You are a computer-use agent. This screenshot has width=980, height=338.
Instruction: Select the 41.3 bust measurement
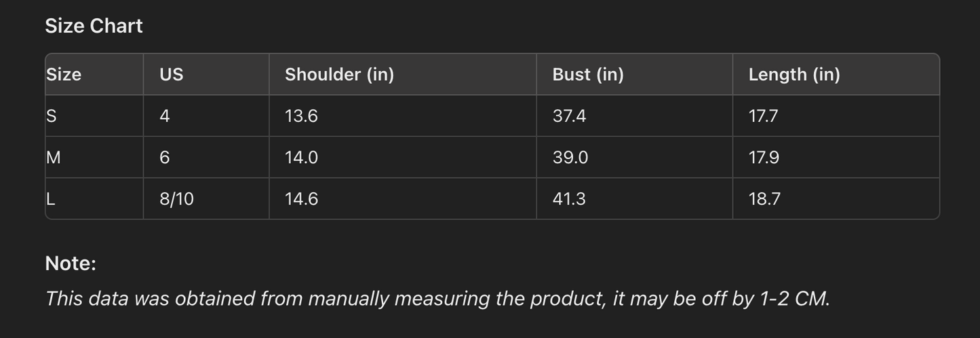569,199
